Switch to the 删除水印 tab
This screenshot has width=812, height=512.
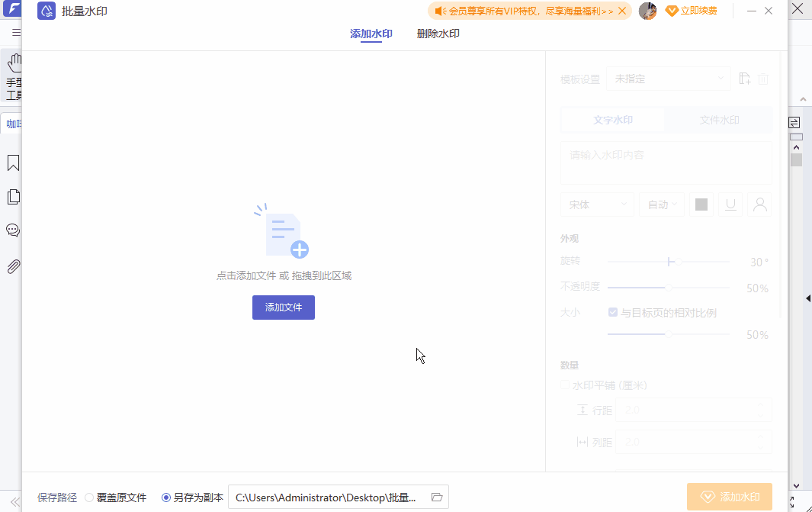(438, 34)
